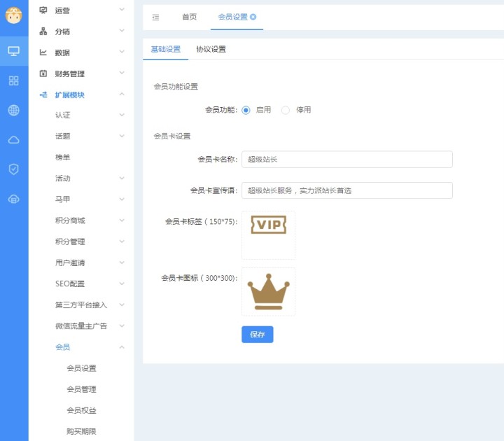Click the 第三方平台接入 menu label
504x441 pixels.
tap(81, 304)
